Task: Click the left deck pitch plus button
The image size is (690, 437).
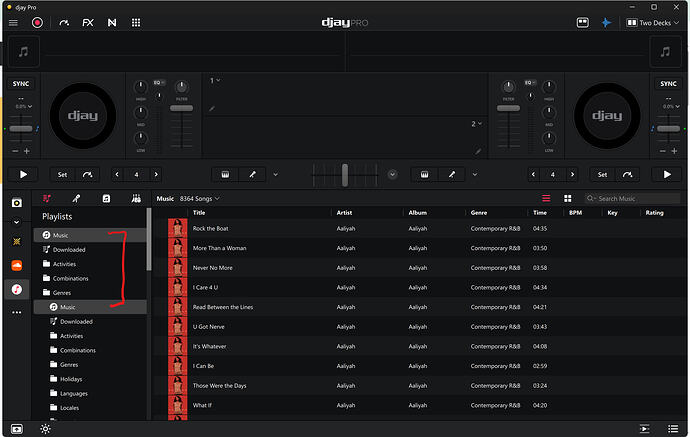Action: point(27,151)
